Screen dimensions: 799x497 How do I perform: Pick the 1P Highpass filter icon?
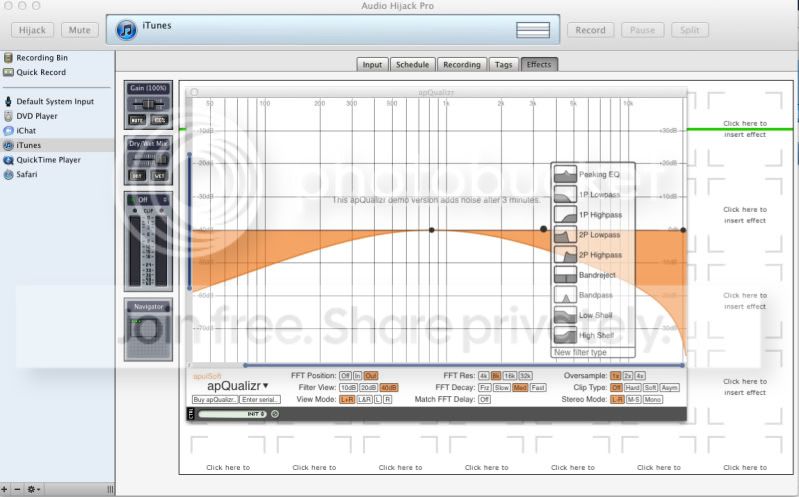pos(565,214)
